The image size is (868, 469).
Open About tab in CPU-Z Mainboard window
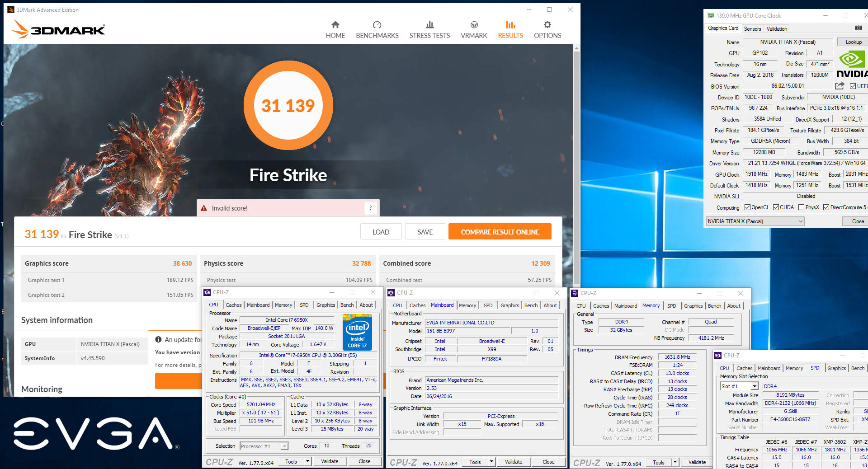coord(550,305)
